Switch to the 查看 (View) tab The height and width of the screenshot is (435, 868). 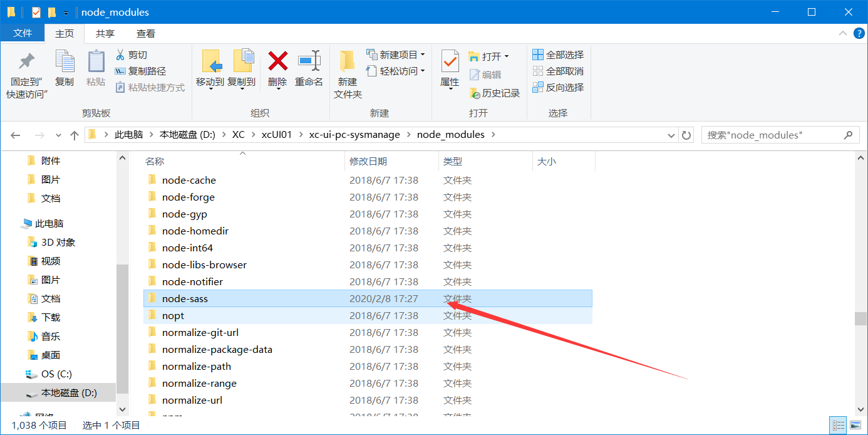[x=145, y=33]
